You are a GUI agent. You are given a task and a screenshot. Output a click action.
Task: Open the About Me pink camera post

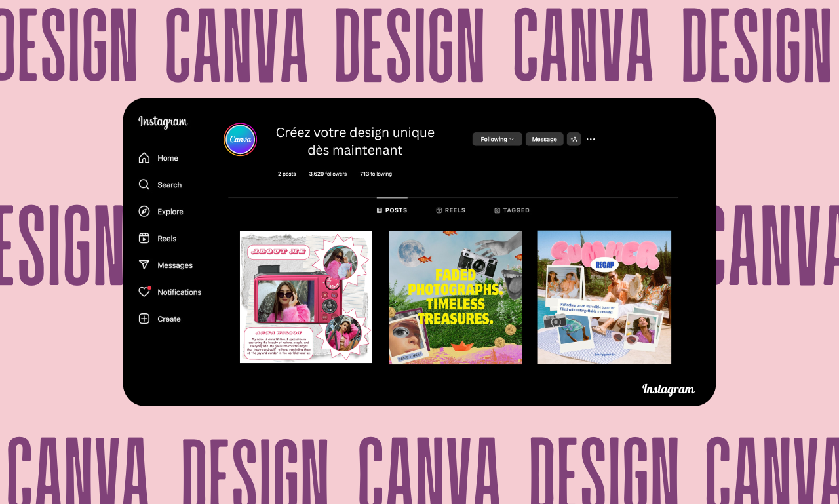coord(306,297)
